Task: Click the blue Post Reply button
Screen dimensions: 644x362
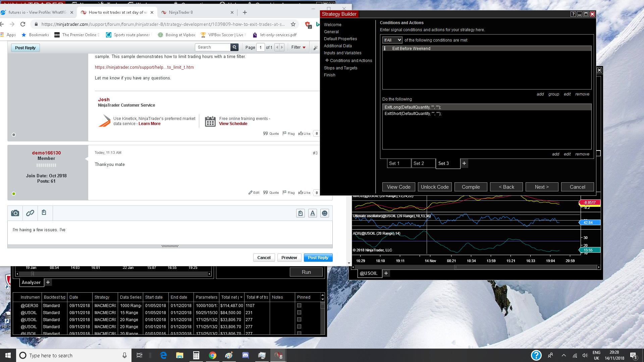Action: (318, 257)
